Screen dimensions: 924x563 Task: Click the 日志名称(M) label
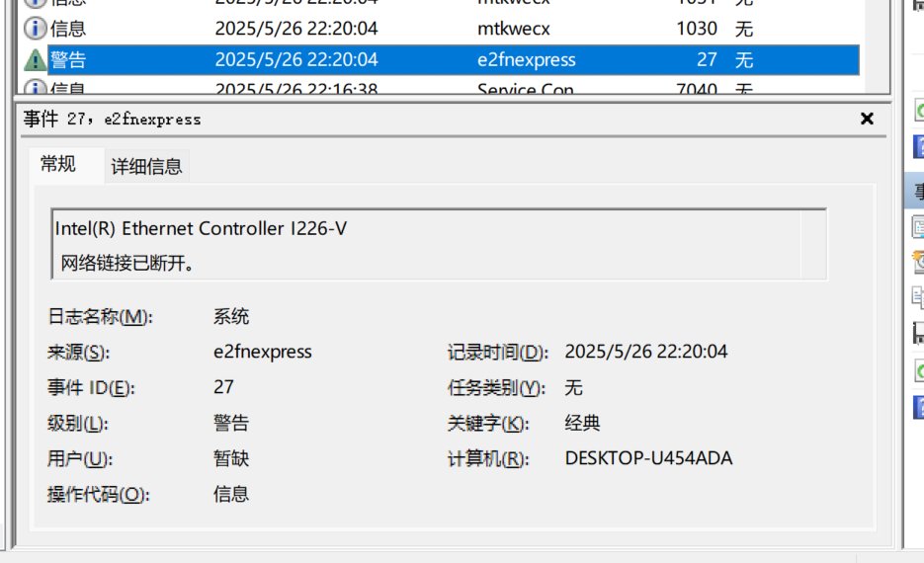point(100,317)
